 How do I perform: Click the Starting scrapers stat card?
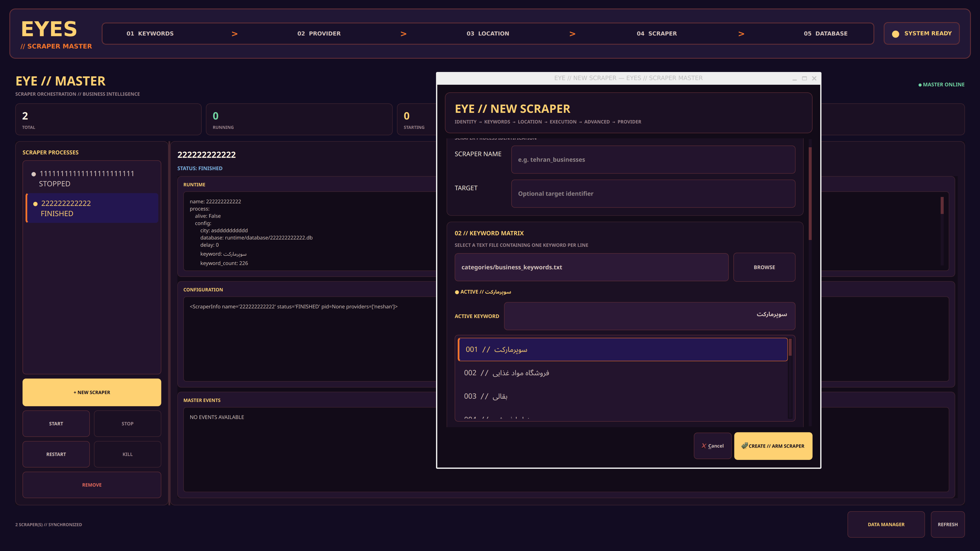[417, 119]
